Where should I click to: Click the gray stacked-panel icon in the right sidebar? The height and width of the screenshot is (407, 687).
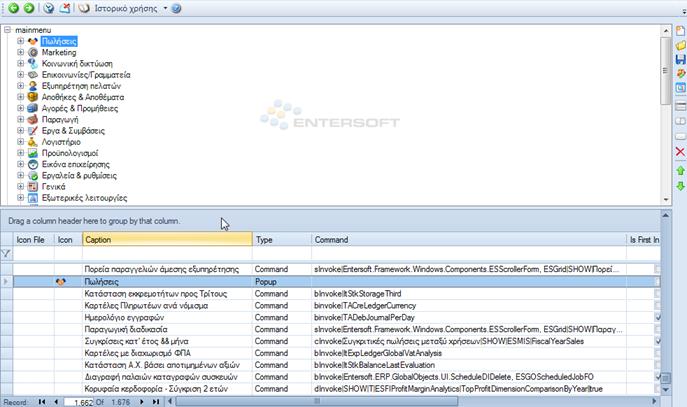tap(680, 106)
